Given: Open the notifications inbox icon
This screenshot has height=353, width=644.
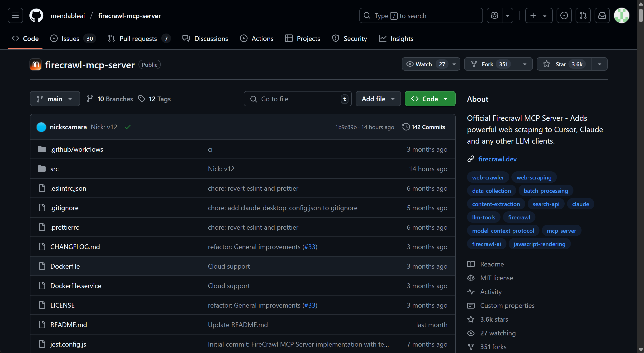Looking at the screenshot, I should pyautogui.click(x=602, y=15).
